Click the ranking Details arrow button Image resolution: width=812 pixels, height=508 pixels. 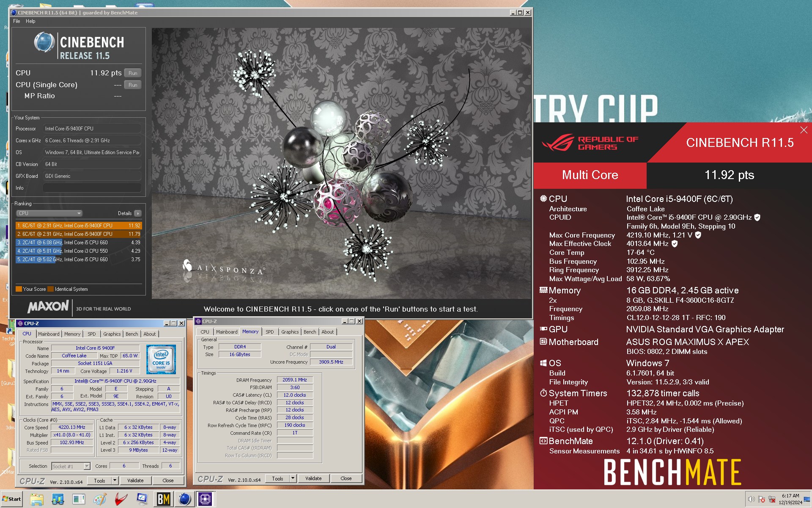click(138, 213)
